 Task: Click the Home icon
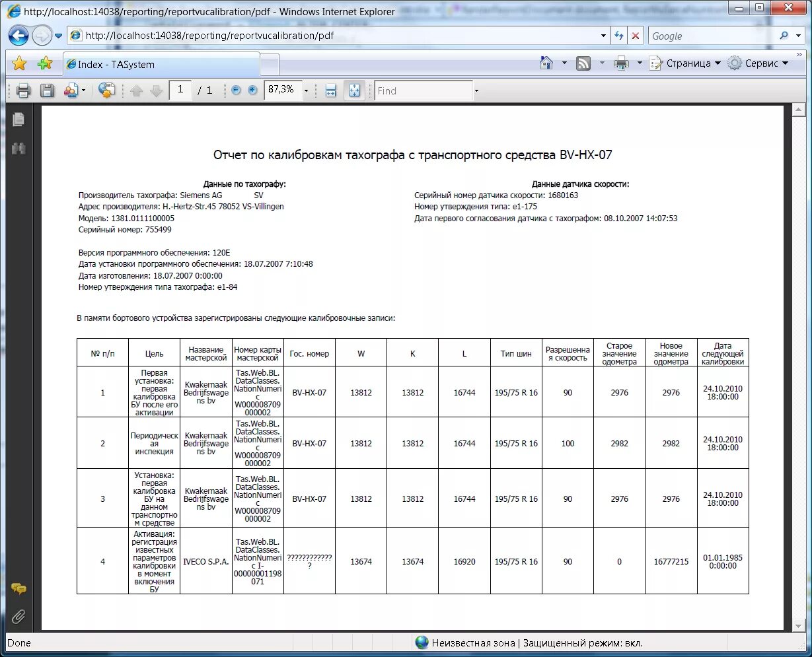click(x=546, y=63)
